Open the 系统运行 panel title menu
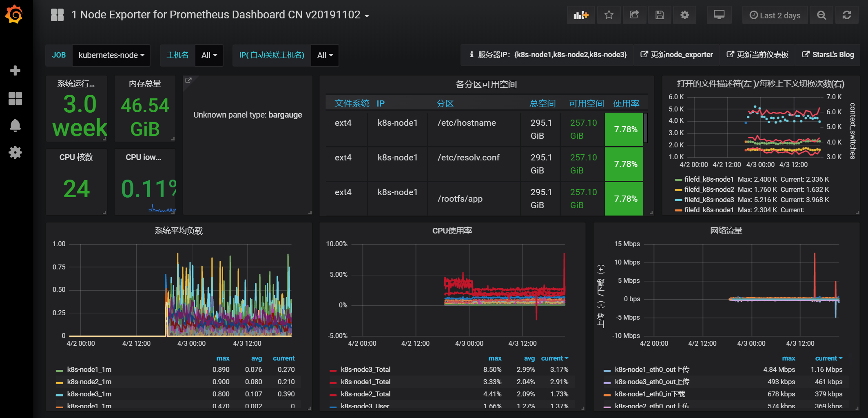The image size is (868, 418). 76,84
